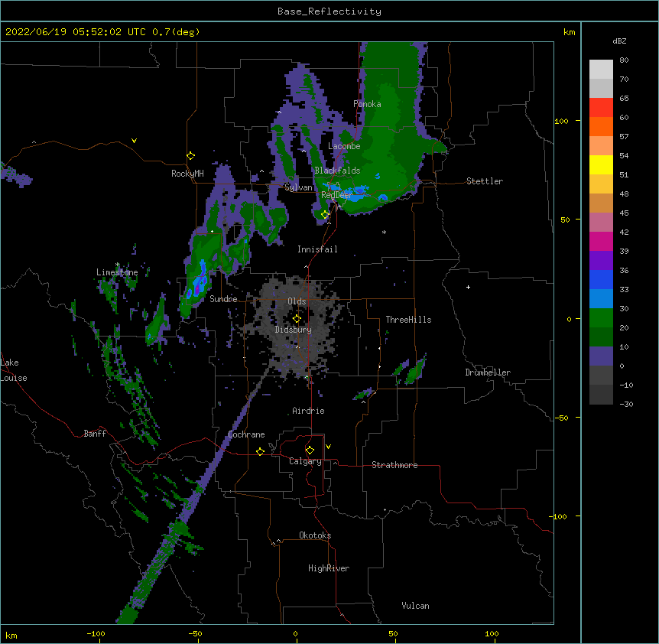Screen dimensions: 659x644
Task: Pick the bright yellow 51-54 dBZ swatch
Action: [601, 164]
